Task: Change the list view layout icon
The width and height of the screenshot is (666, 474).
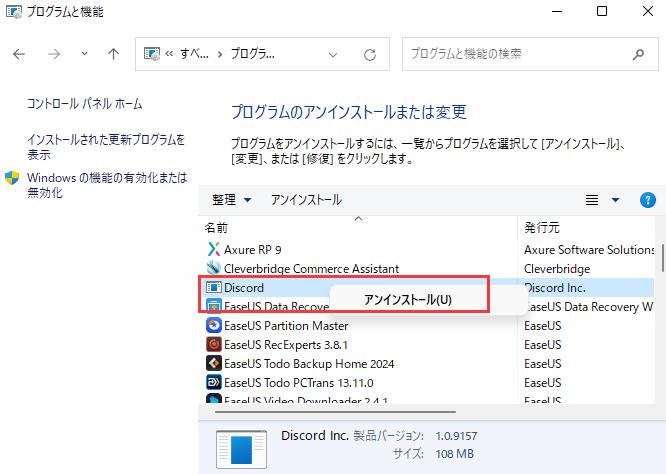Action: tap(592, 200)
